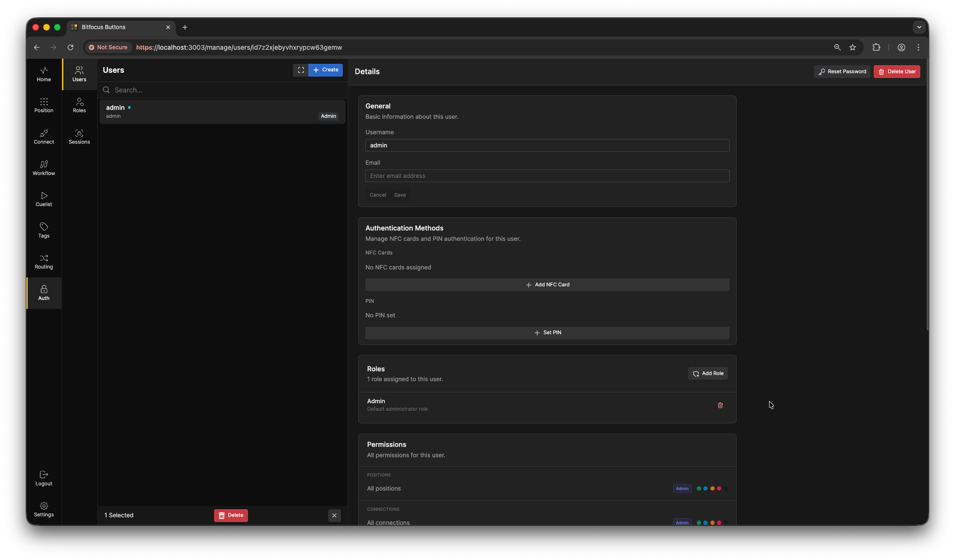Click the Set PIN button
This screenshot has width=955, height=560.
547,333
